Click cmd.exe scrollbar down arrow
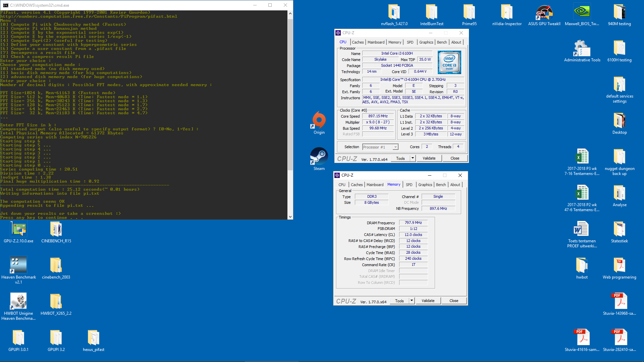Screen dimensions: 644x362 [x=290, y=217]
